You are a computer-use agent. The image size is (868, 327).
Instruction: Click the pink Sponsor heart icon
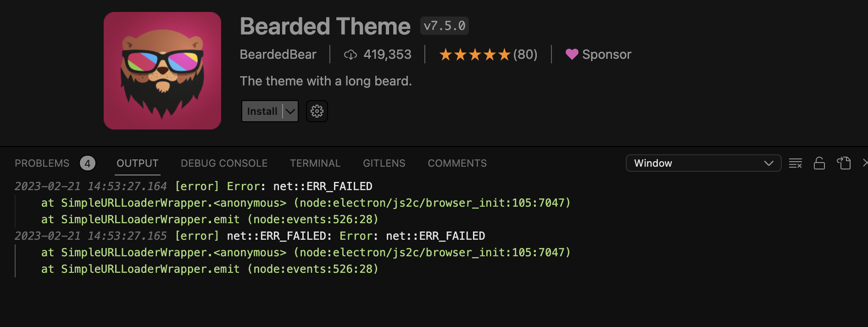click(x=571, y=54)
